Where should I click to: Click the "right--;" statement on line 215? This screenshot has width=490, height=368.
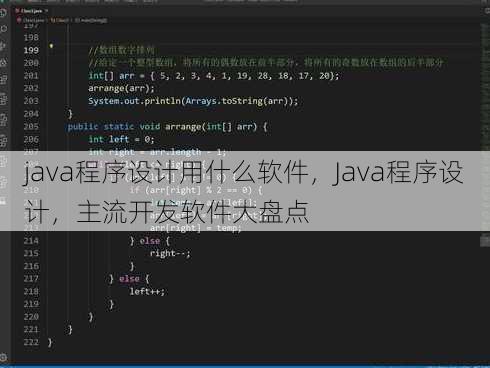click(x=170, y=253)
